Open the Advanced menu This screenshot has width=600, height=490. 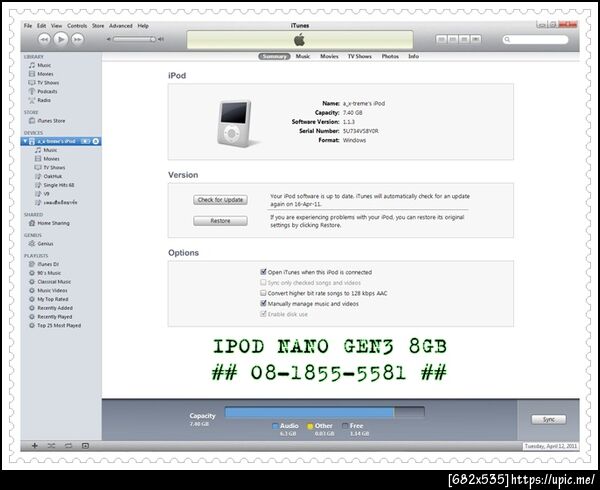(x=121, y=26)
